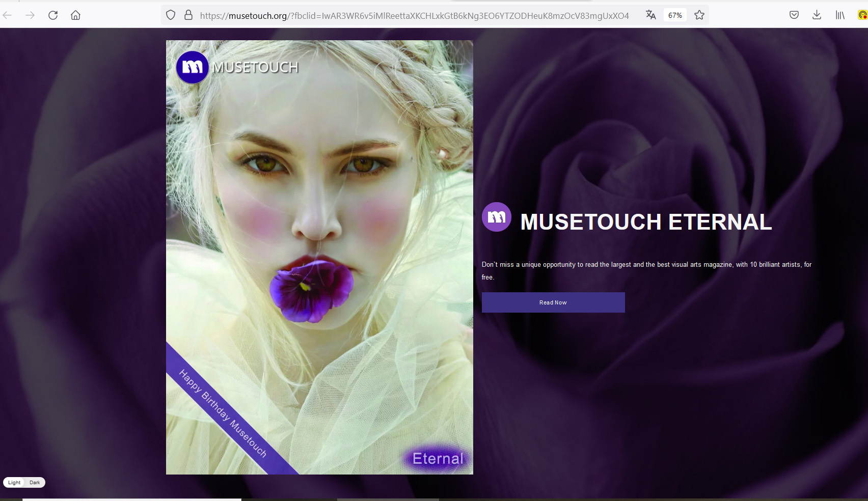Open the browser home page

tap(76, 15)
